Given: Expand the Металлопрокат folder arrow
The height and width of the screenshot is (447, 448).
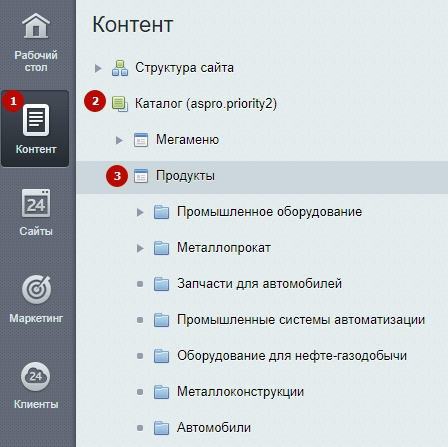Looking at the screenshot, I should pyautogui.click(x=140, y=248).
